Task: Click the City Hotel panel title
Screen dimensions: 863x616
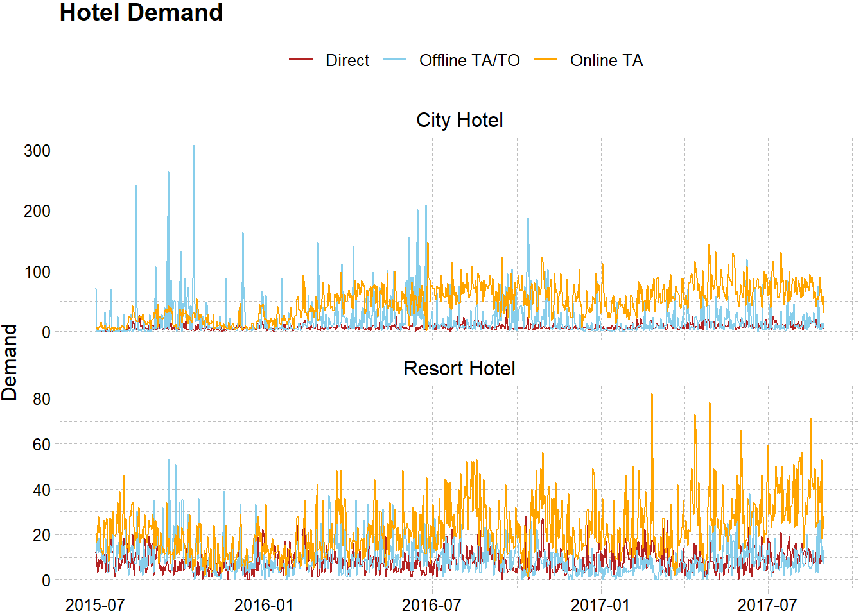Action: (x=459, y=120)
